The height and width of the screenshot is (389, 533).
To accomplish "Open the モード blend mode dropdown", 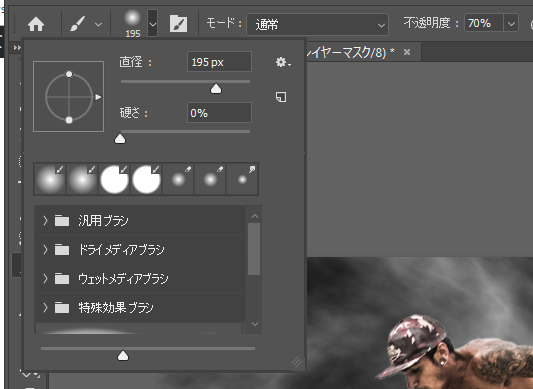I will point(317,24).
